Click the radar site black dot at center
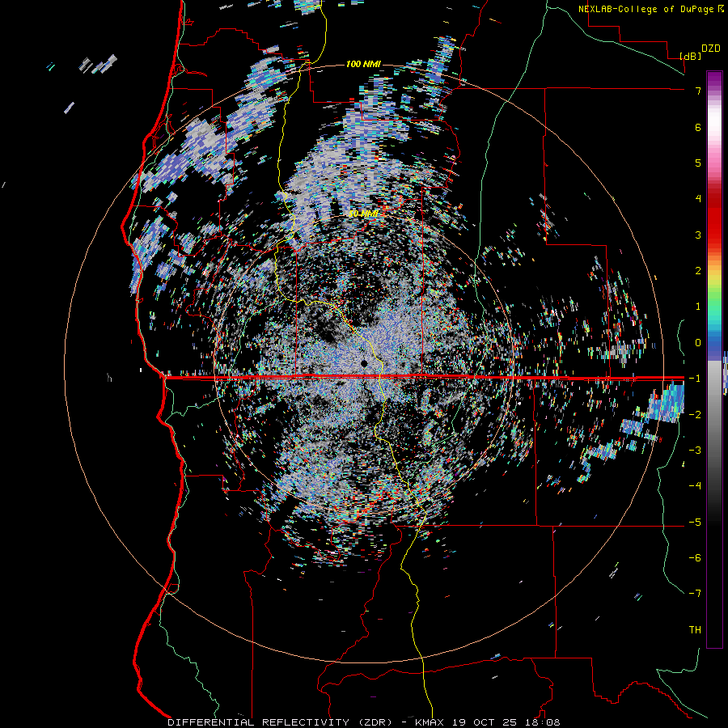Viewport: 728px width, 728px height. tap(365, 363)
